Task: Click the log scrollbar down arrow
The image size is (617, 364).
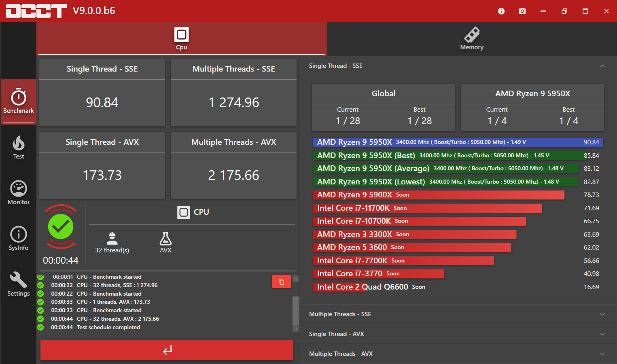Action: (296, 328)
